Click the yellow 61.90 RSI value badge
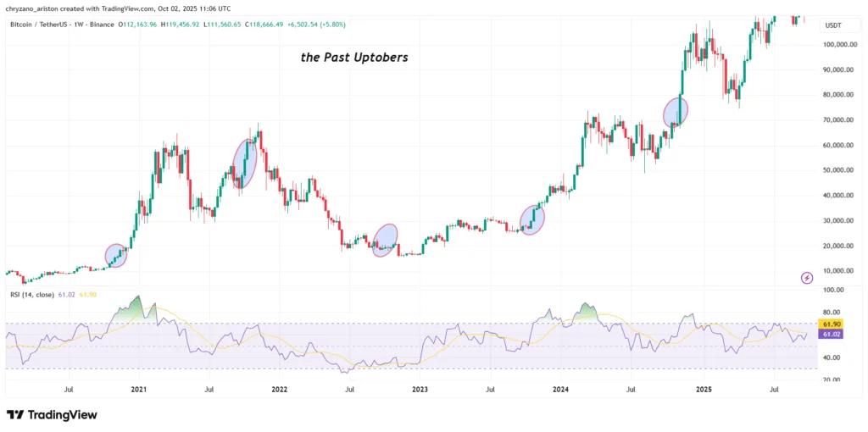The height and width of the screenshot is (432, 868). [x=831, y=324]
